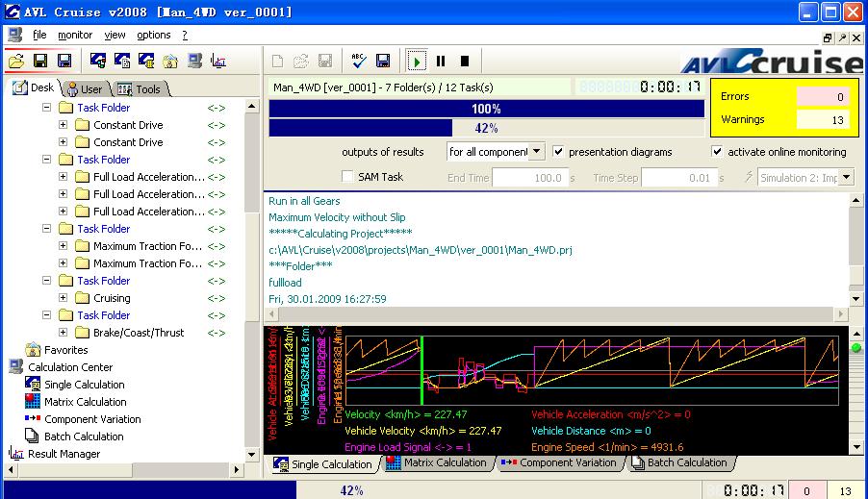Open Result Manager in the tree
Image resolution: width=868 pixels, height=499 pixels.
click(64, 454)
